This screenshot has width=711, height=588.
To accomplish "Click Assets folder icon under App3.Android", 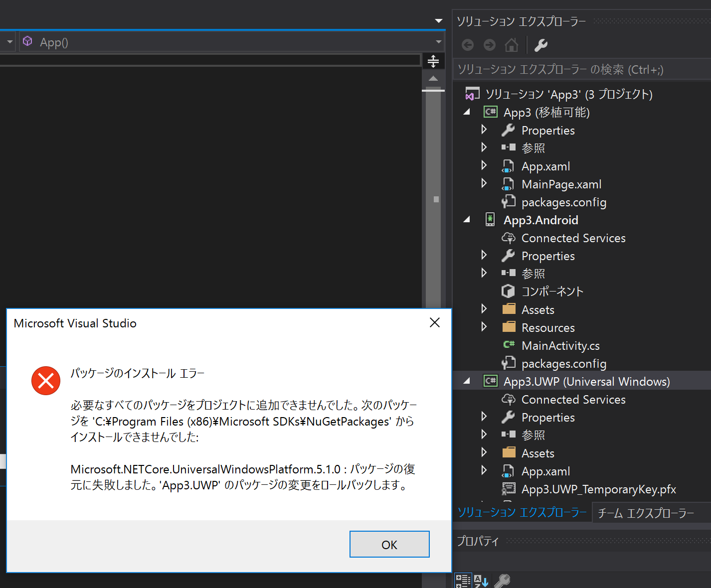I will [x=509, y=309].
